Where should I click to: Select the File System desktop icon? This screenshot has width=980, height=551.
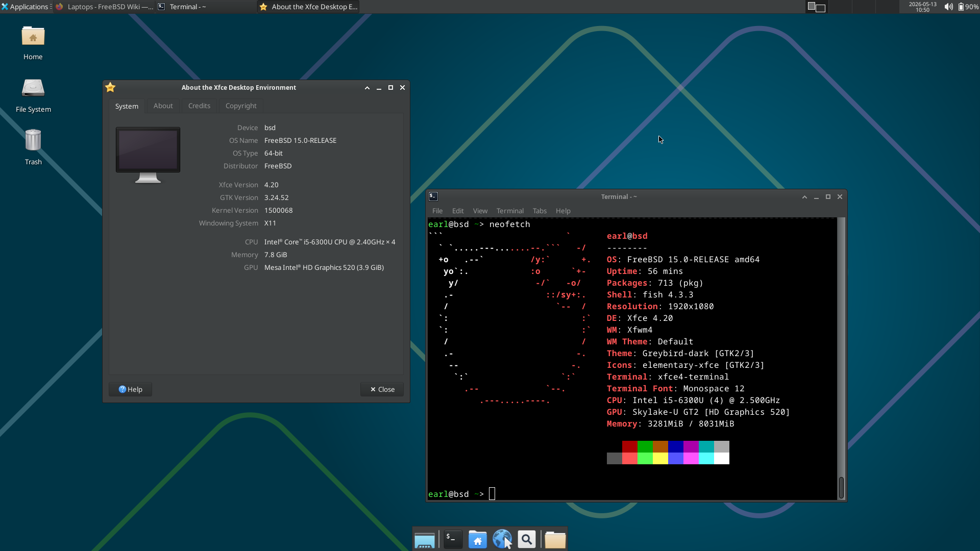point(33,95)
